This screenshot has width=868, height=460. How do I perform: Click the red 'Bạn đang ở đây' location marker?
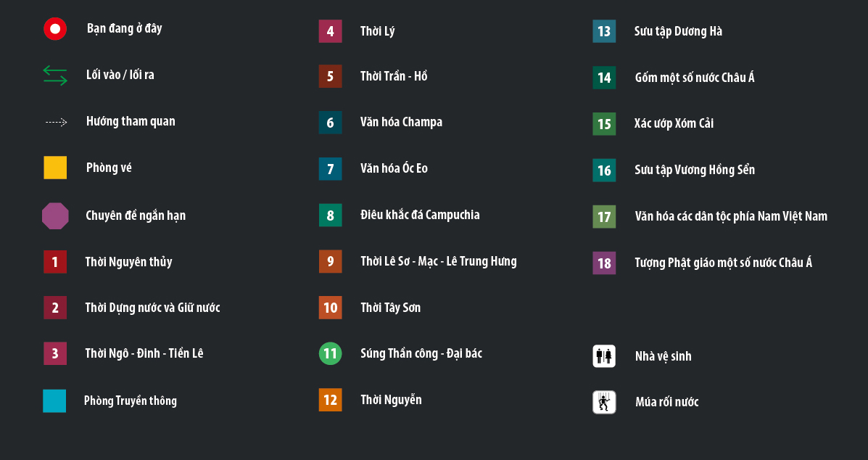[x=55, y=29]
